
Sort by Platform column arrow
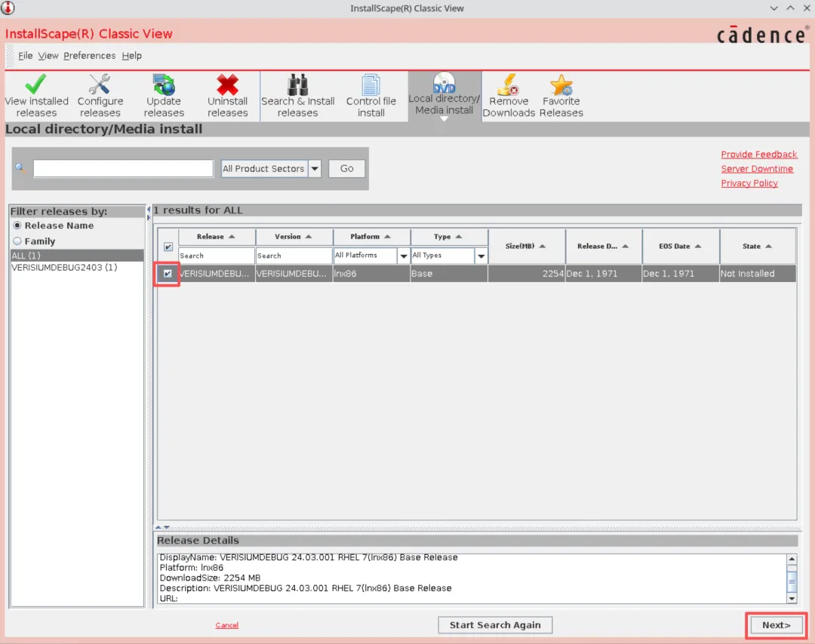pos(387,237)
